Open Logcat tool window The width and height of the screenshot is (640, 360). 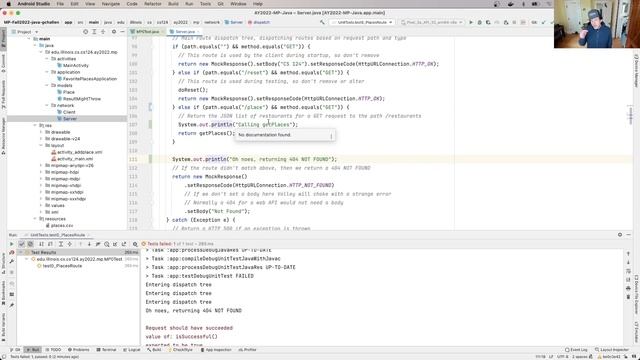(x=131, y=350)
